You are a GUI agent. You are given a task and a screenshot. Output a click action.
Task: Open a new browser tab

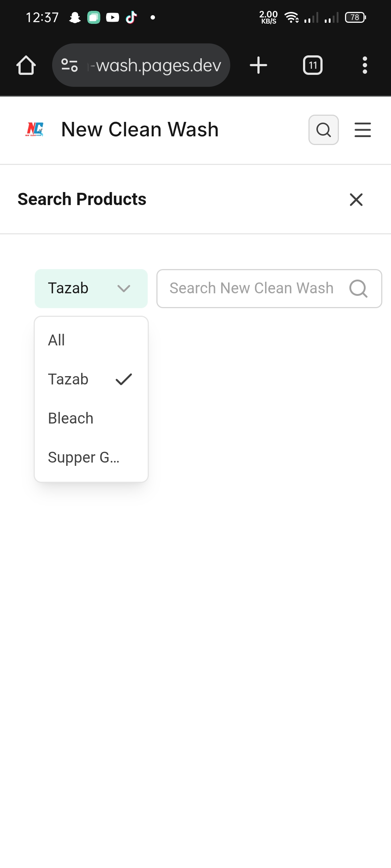point(258,65)
